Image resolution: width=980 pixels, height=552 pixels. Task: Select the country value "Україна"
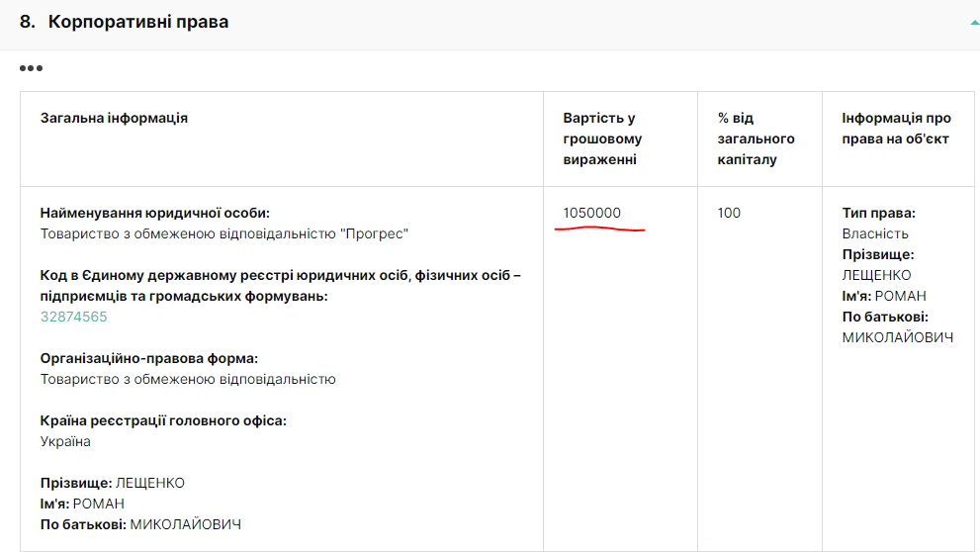(65, 441)
